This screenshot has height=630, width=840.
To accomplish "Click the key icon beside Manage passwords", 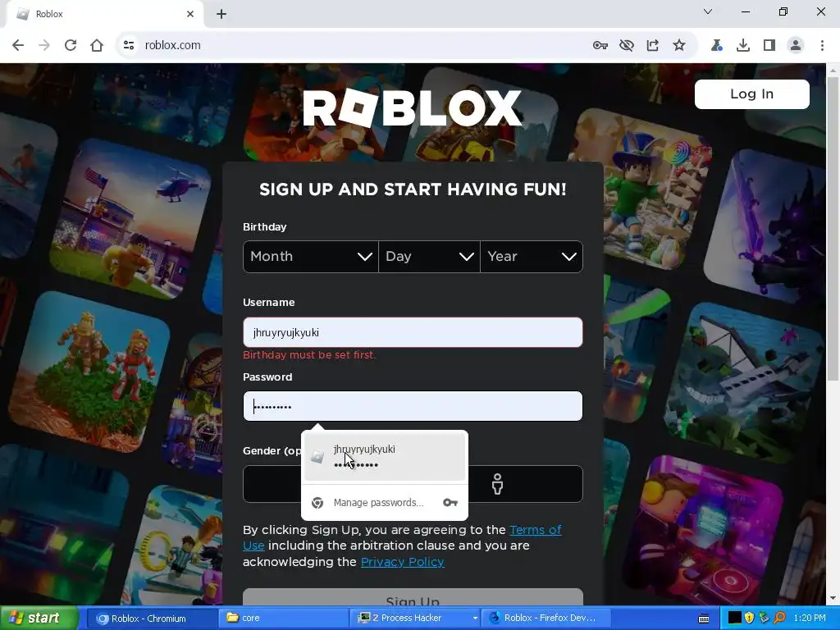I will 450,503.
